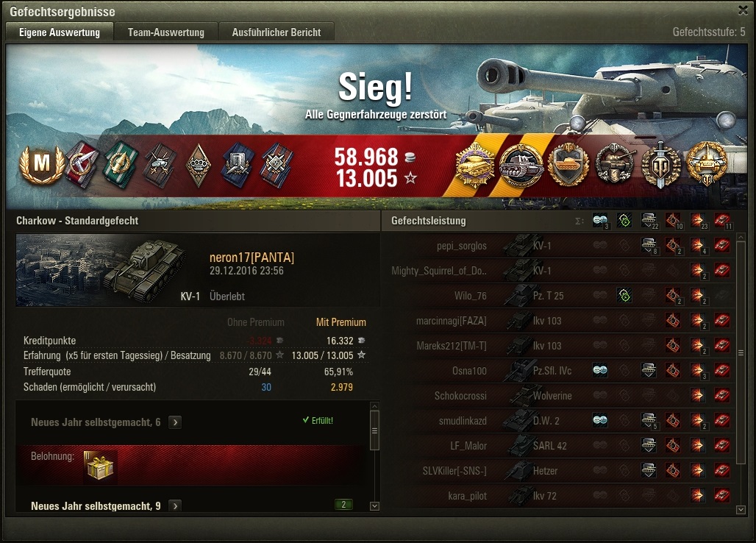Expand mission Neues Jahr selbstgemacht, 6 arrow
The height and width of the screenshot is (543, 756).
pos(175,422)
